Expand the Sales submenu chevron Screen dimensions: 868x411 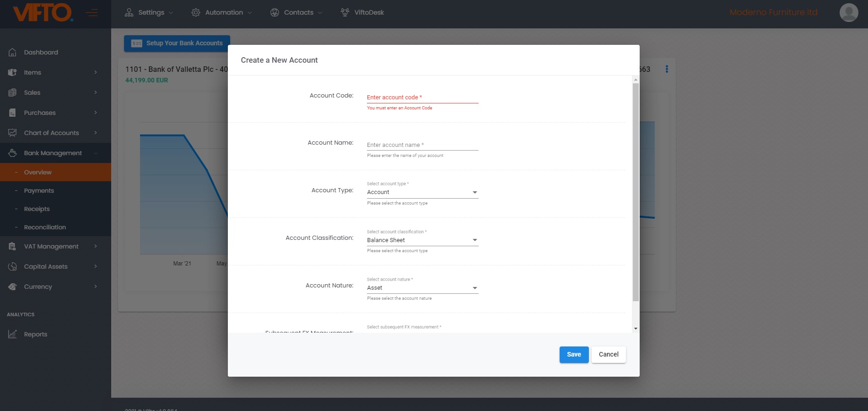(x=96, y=92)
